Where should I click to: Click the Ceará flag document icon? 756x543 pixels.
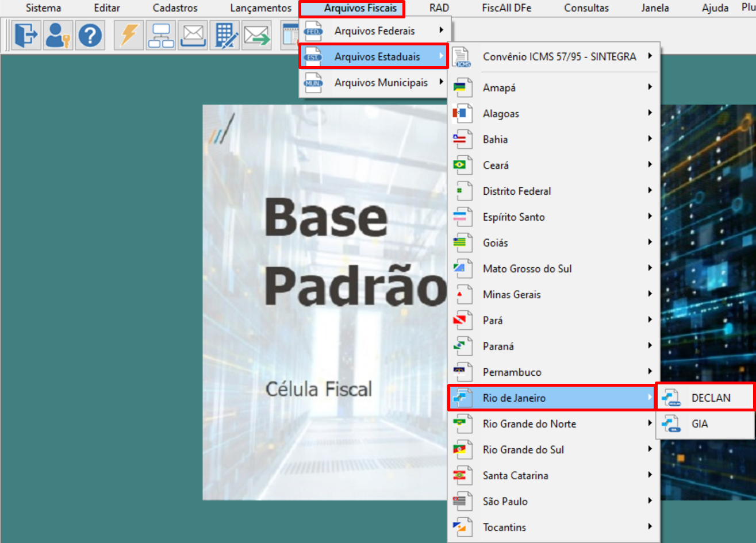[x=462, y=165]
